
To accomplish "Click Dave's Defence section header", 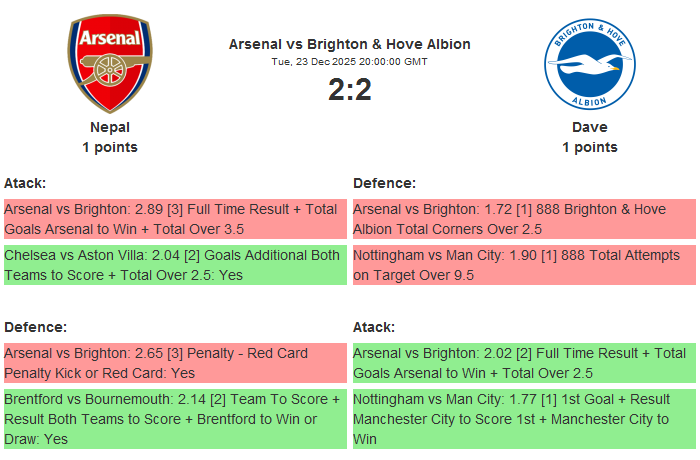I will point(385,183).
